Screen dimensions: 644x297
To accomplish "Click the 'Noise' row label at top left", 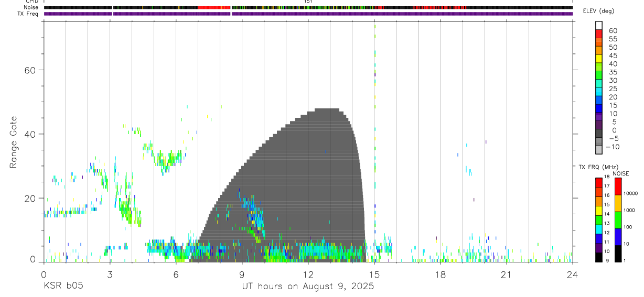I will pos(31,7).
